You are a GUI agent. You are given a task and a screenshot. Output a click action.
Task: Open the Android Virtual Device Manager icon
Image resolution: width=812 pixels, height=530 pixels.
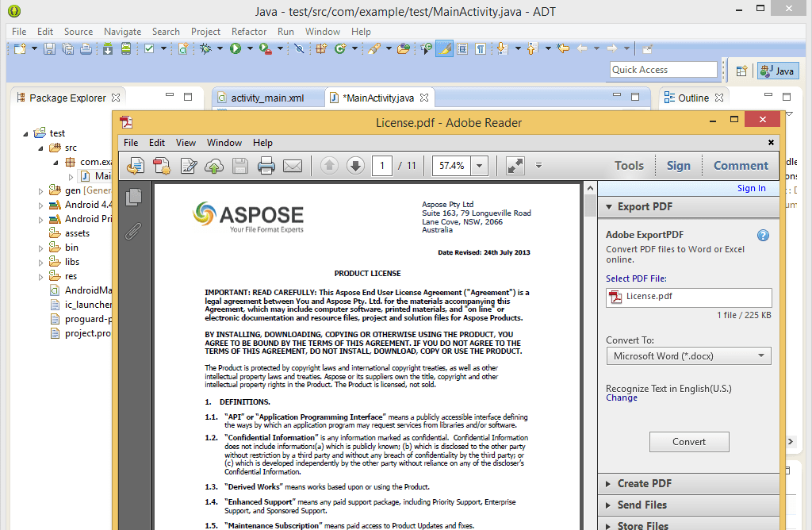pyautogui.click(x=126, y=48)
